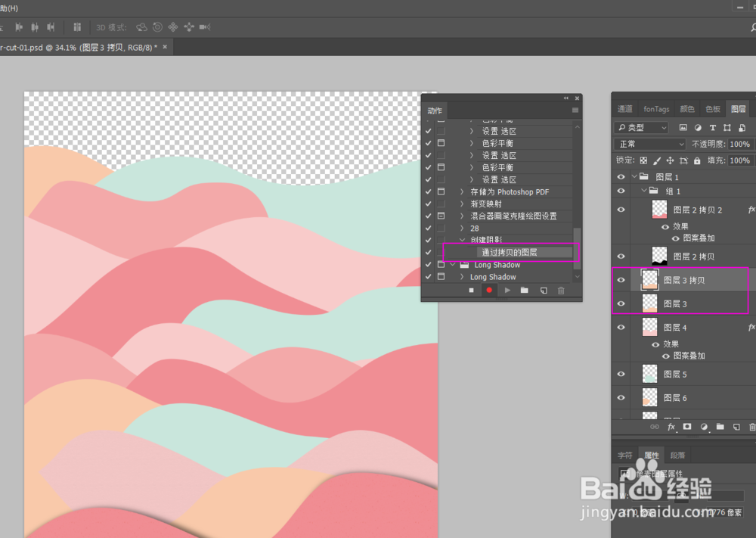Hide the 图层 4 layer
This screenshot has width=756, height=538.
[x=621, y=327]
